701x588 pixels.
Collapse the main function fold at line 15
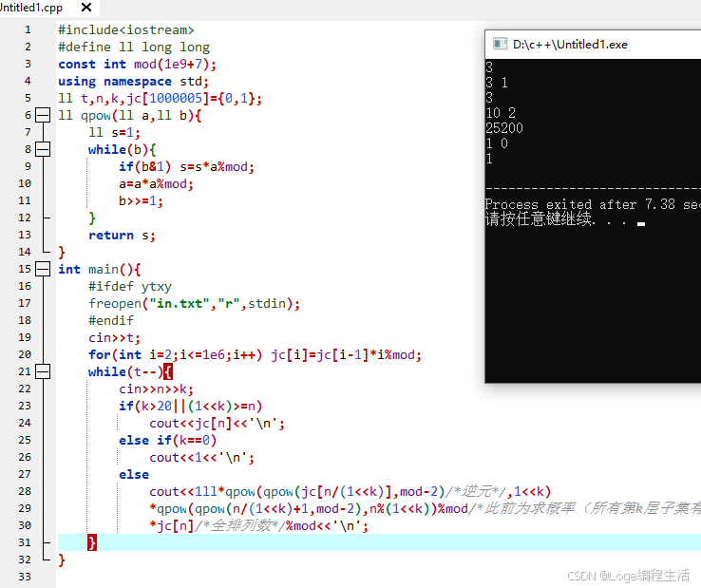[x=43, y=269]
